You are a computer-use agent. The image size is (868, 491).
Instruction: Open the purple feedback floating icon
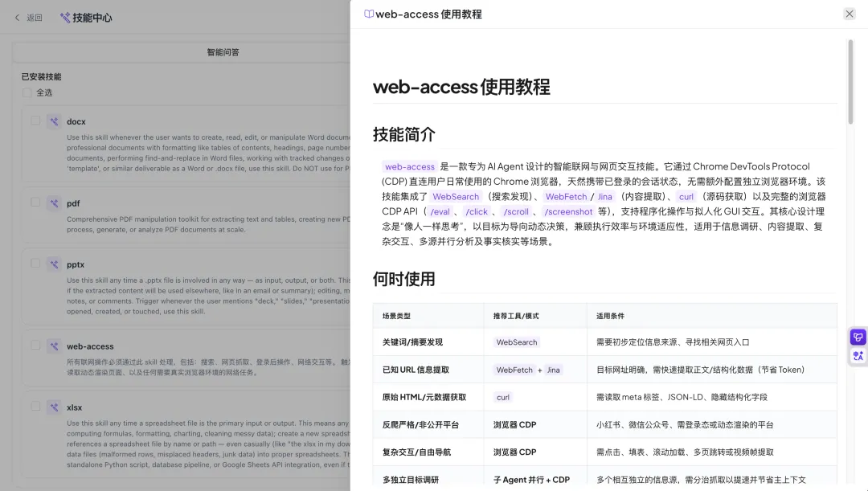858,337
